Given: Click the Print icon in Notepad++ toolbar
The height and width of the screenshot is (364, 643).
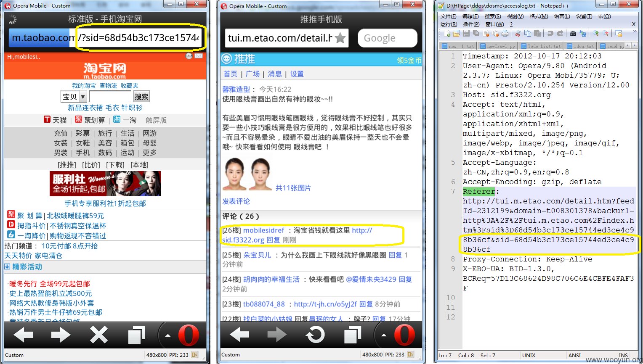Looking at the screenshot, I should (x=505, y=33).
